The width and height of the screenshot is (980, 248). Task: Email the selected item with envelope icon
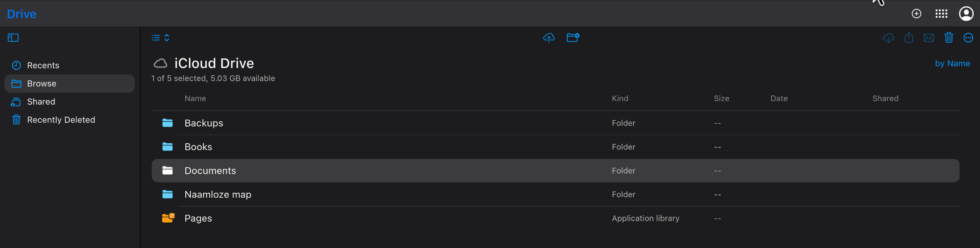pyautogui.click(x=929, y=38)
